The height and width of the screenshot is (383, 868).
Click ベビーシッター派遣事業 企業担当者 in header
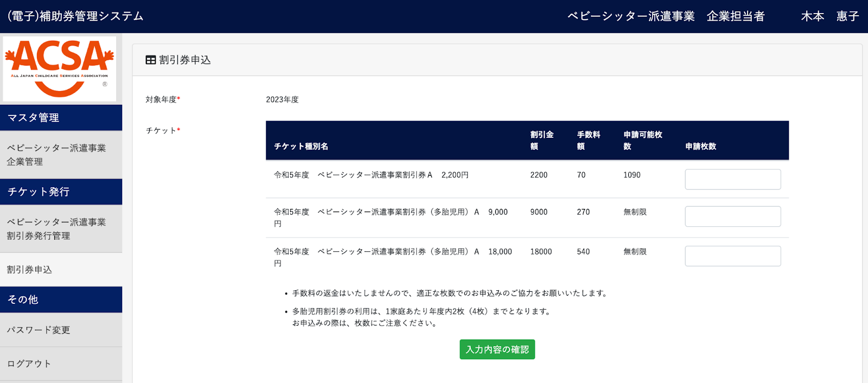coord(666,16)
